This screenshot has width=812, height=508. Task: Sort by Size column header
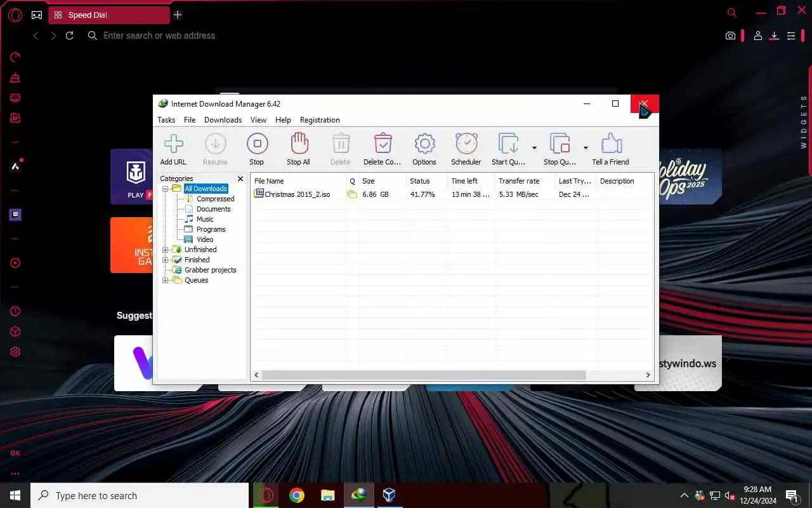(382, 181)
